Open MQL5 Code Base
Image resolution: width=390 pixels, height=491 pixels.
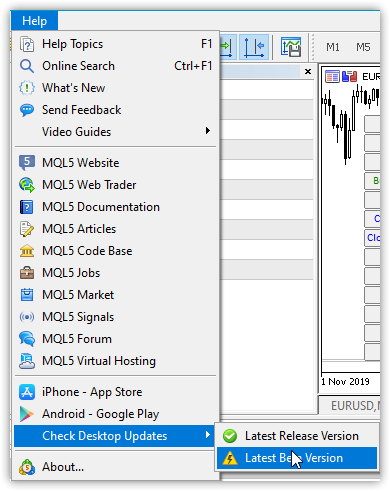click(x=116, y=251)
